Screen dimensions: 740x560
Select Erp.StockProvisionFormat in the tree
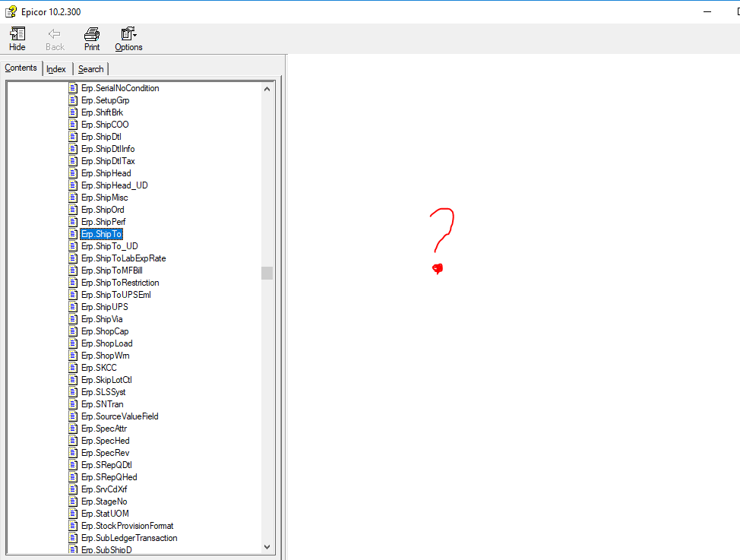click(x=128, y=526)
